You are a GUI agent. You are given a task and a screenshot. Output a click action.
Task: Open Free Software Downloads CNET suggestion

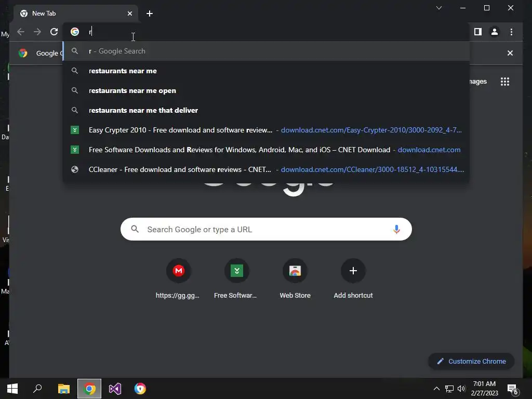(x=267, y=150)
